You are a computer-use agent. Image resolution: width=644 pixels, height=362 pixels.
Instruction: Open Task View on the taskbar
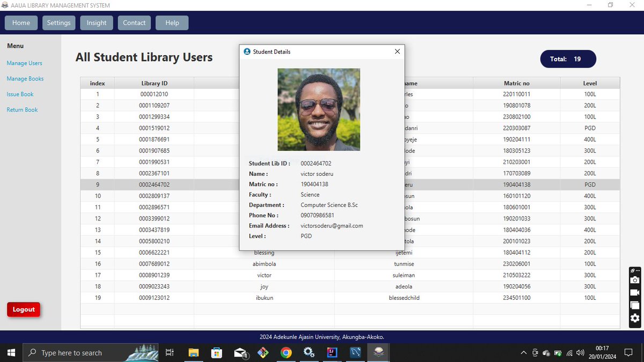click(x=170, y=352)
